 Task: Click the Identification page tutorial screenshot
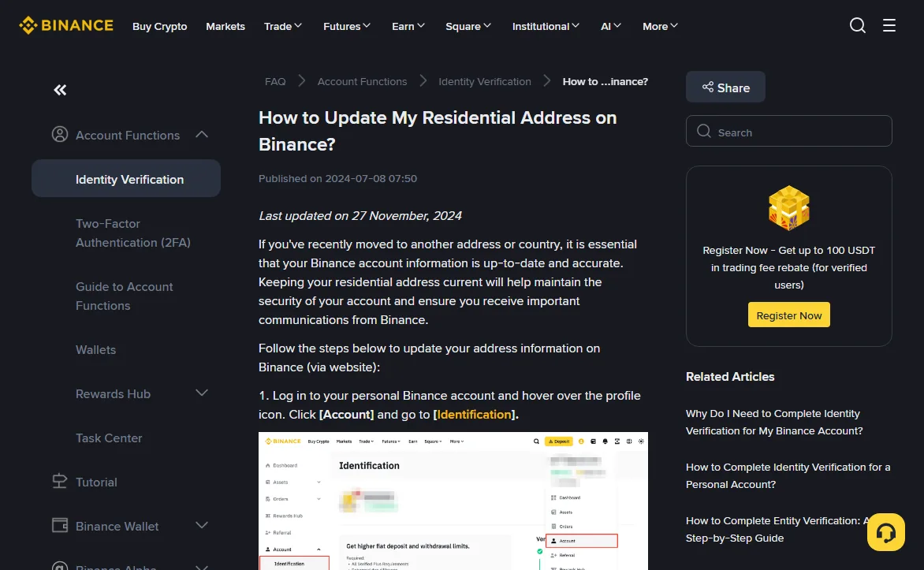(453, 501)
